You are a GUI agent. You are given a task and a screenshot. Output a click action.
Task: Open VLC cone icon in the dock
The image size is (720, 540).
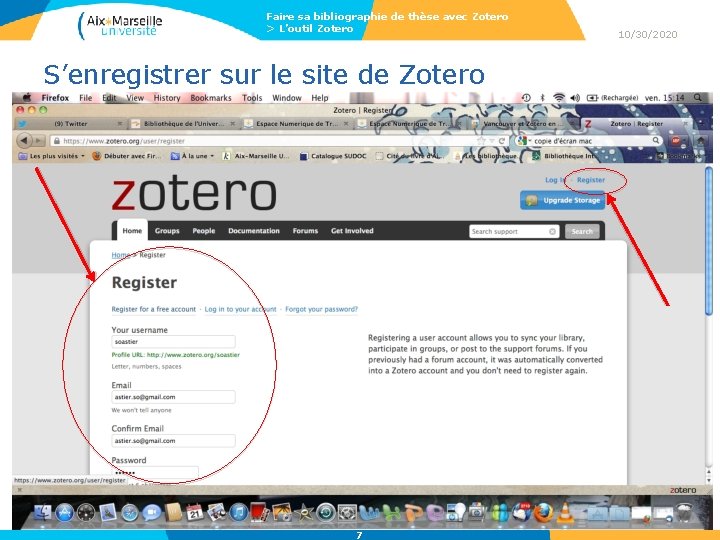pyautogui.click(x=565, y=512)
